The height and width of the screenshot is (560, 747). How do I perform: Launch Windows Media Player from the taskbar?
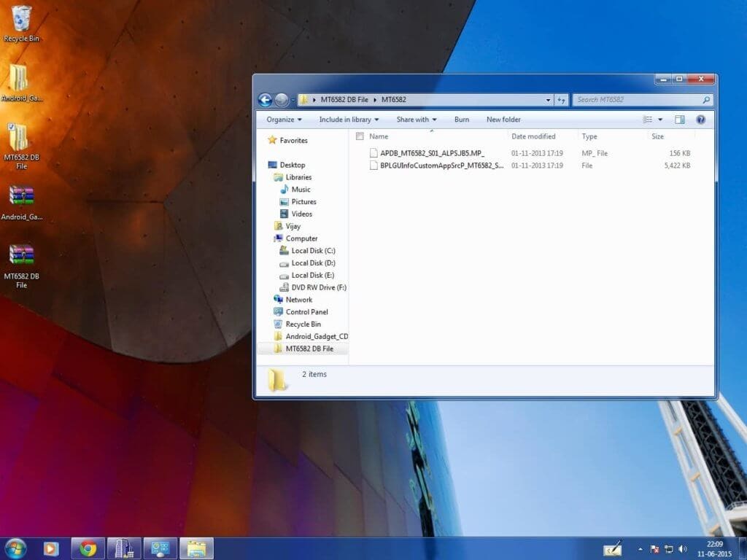click(x=51, y=548)
